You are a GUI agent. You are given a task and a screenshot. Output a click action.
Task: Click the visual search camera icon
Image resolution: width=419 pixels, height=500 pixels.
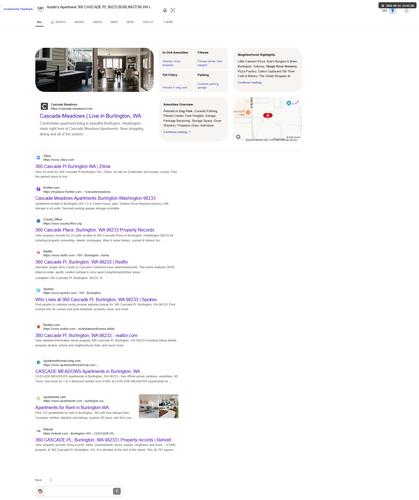click(x=173, y=10)
